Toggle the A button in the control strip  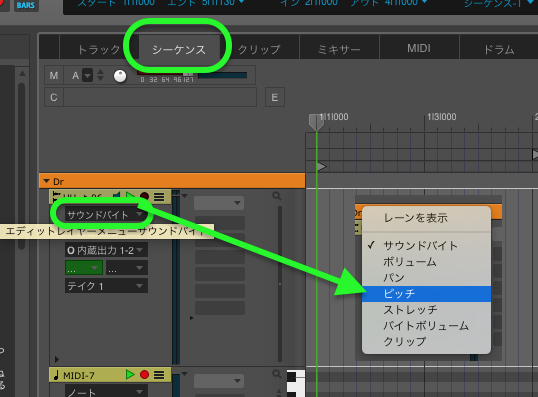click(x=75, y=75)
